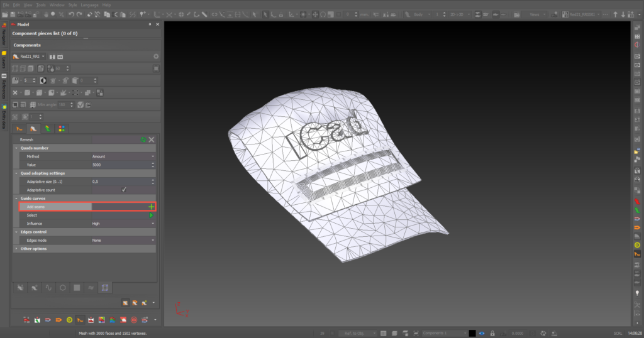Open the Method dropdown set to Amount

tap(123, 156)
